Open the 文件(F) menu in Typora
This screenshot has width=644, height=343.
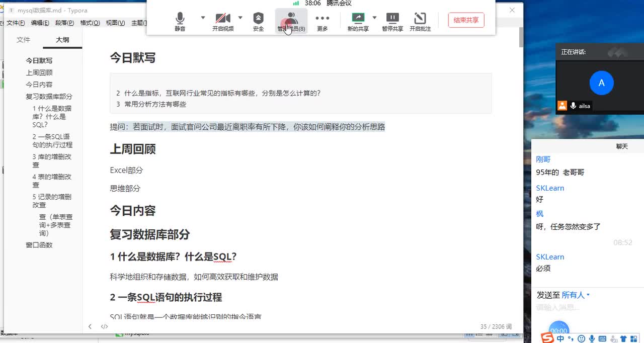pyautogui.click(x=16, y=23)
